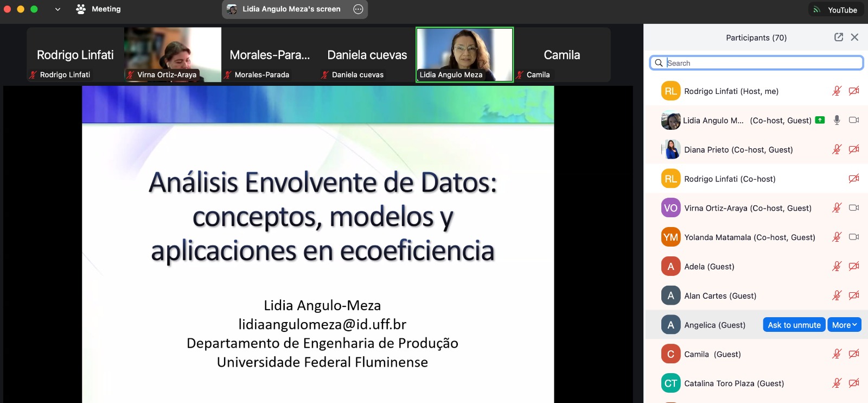Select Morales-Parada video tile
Screen dimensions: 868x403
(x=270, y=55)
